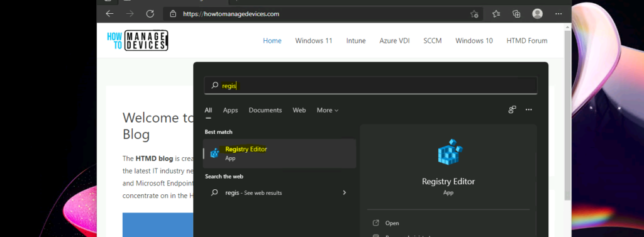Open the Home menu on the website

[x=272, y=41]
